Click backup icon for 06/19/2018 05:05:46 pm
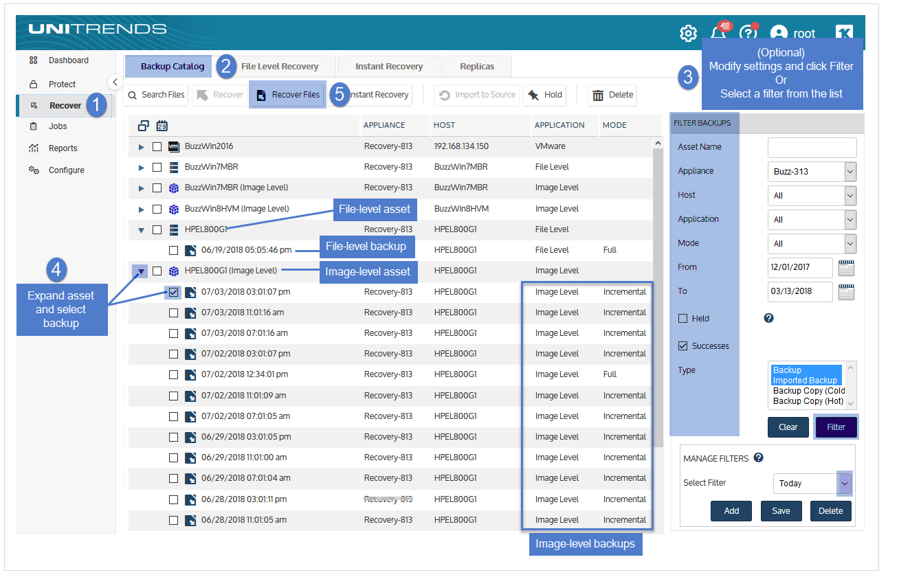Screen dimensions: 899x588 [x=190, y=250]
